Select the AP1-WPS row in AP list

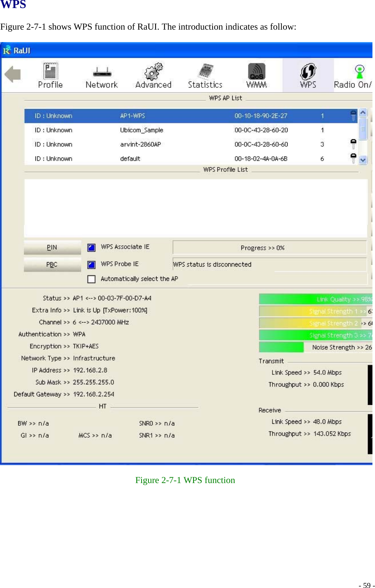coord(191,116)
